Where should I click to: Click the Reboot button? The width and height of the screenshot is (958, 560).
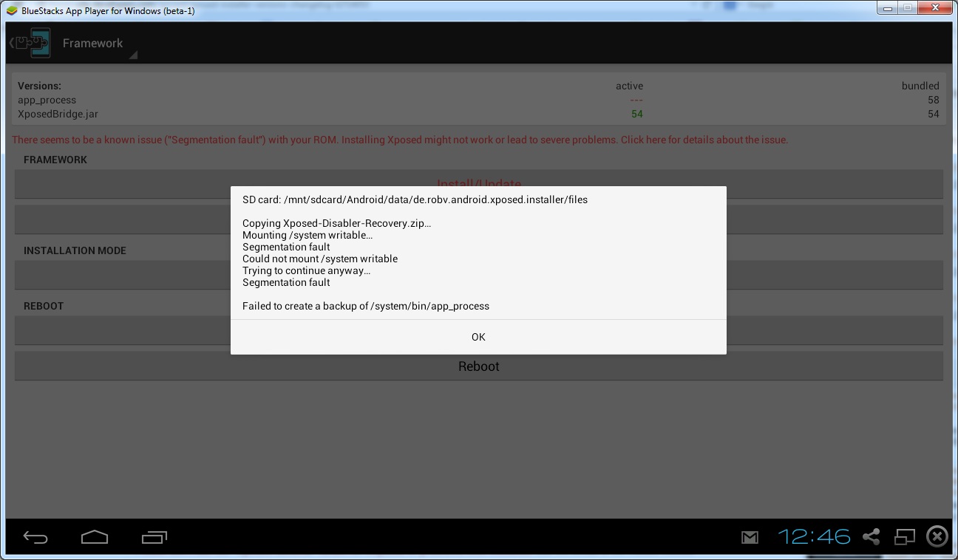pos(478,366)
